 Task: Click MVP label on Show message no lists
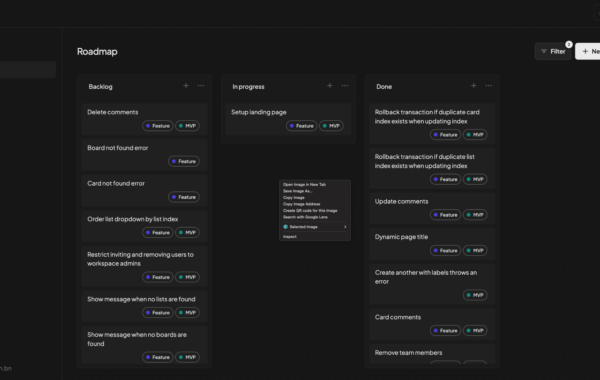pyautogui.click(x=188, y=312)
